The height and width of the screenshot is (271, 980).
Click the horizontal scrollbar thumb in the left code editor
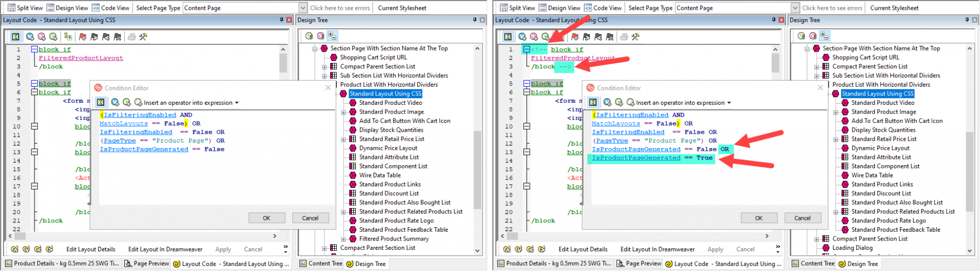(144, 236)
